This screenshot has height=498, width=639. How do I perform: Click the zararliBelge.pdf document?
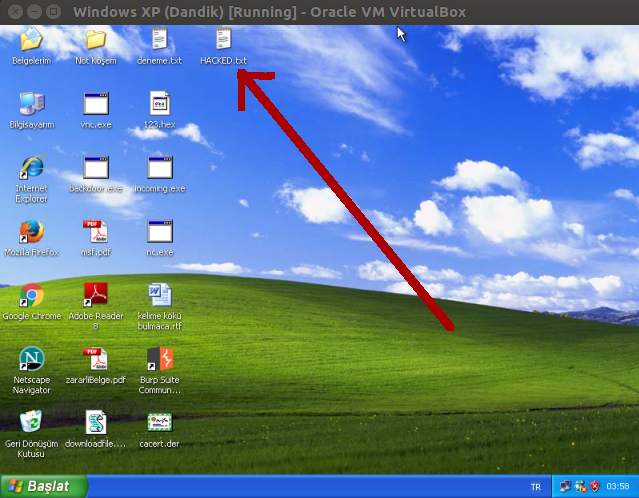95,359
